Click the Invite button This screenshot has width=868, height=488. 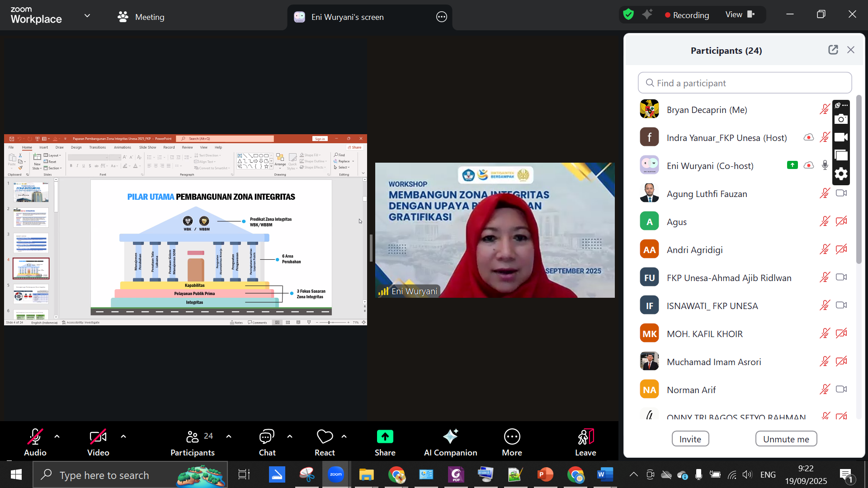(690, 439)
